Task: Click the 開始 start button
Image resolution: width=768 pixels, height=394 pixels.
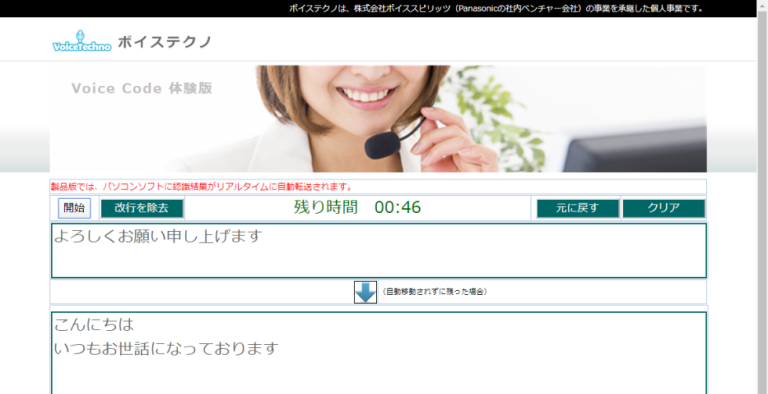Action: [74, 208]
